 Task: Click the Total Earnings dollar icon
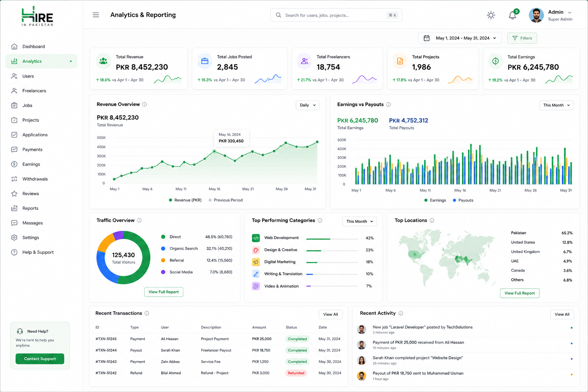495,61
